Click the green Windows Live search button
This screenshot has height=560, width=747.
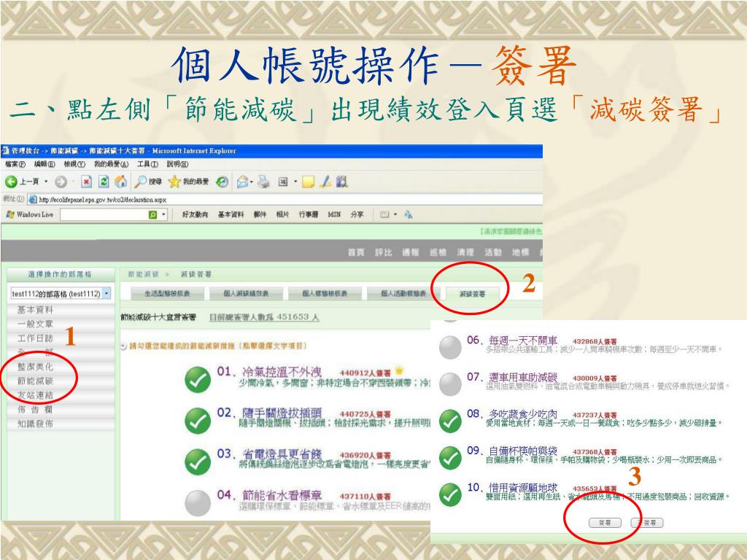tap(153, 215)
